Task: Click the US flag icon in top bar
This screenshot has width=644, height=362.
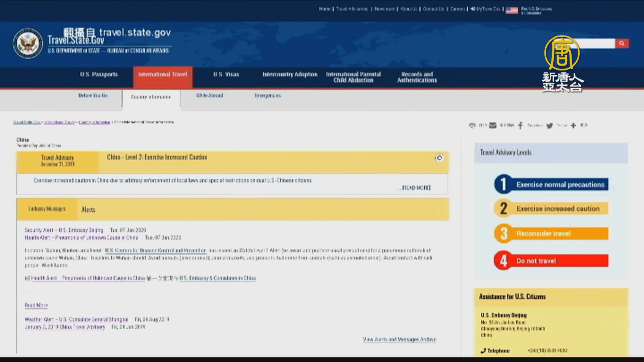Action: pos(512,10)
